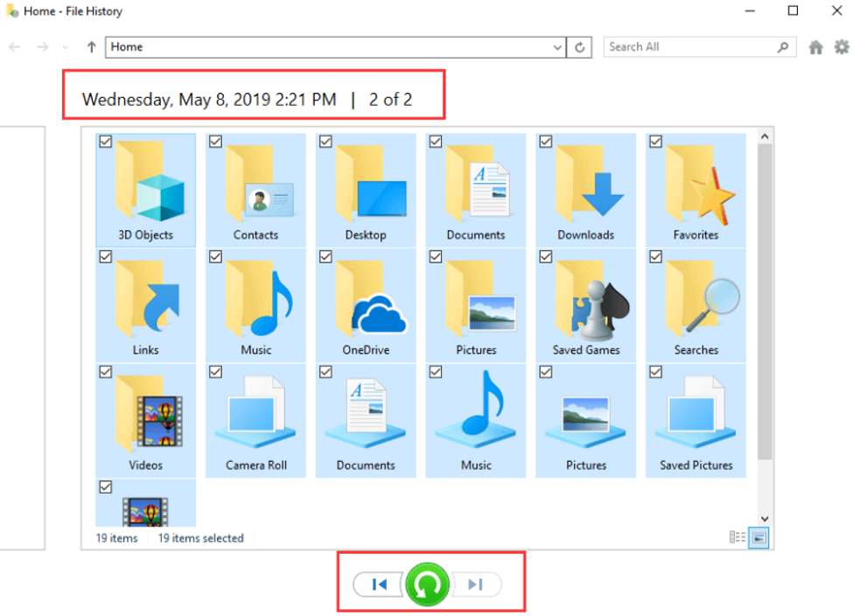
Task: Go to next backup version
Action: [x=476, y=584]
